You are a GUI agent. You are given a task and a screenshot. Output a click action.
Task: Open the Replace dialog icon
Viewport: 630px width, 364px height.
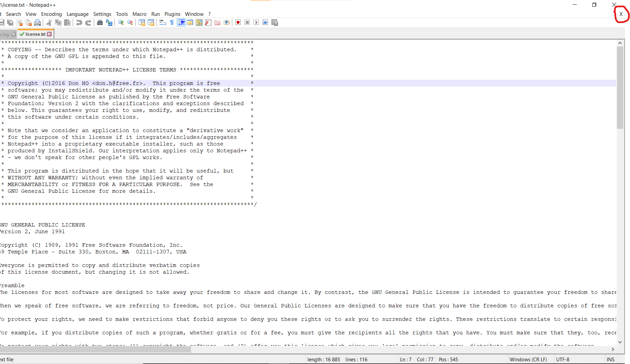pyautogui.click(x=109, y=23)
